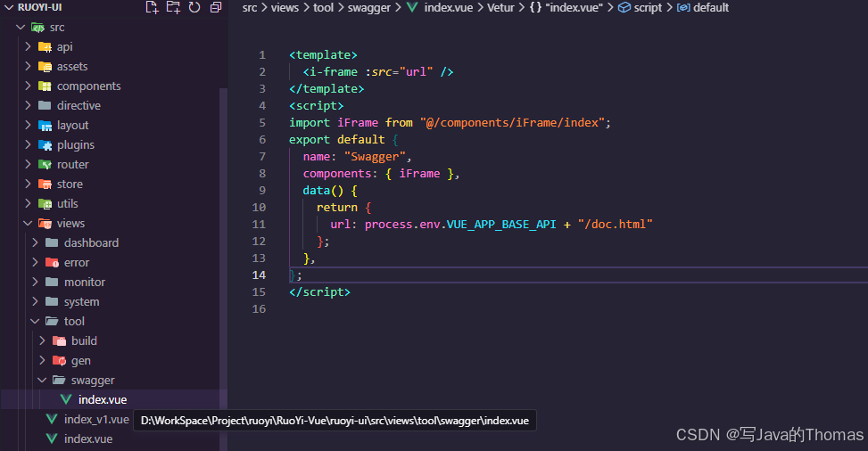
Task: Click the open swagger folder icon
Action: click(59, 381)
